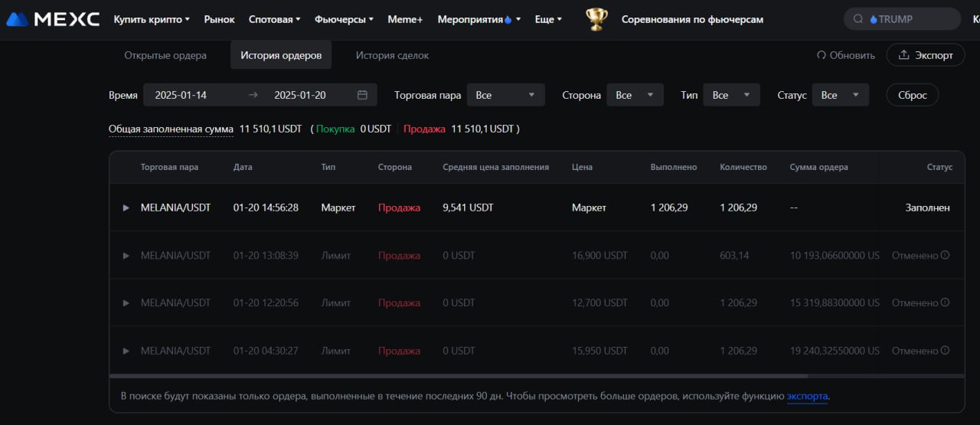
Task: Click the MEXC logo
Action: (x=53, y=19)
